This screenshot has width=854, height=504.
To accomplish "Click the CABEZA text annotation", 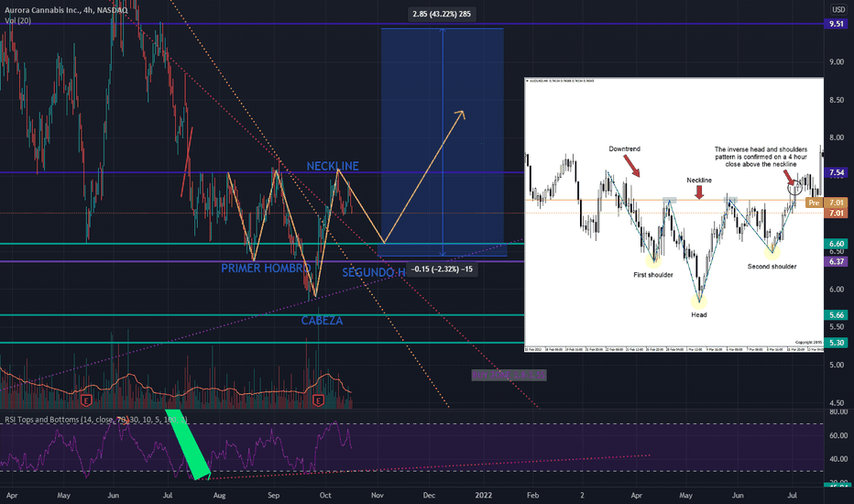I will point(322,321).
